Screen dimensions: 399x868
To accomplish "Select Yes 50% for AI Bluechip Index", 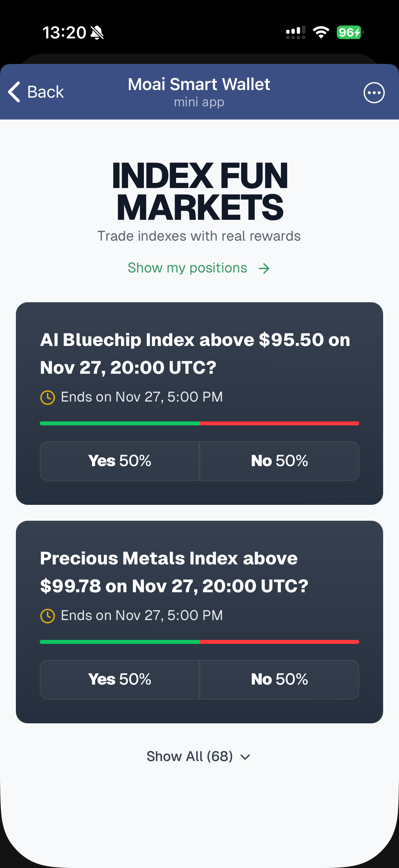I will [119, 460].
